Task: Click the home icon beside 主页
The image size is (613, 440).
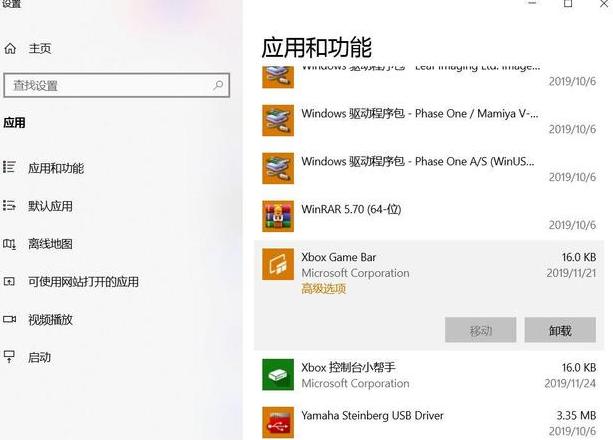Action: (10, 48)
